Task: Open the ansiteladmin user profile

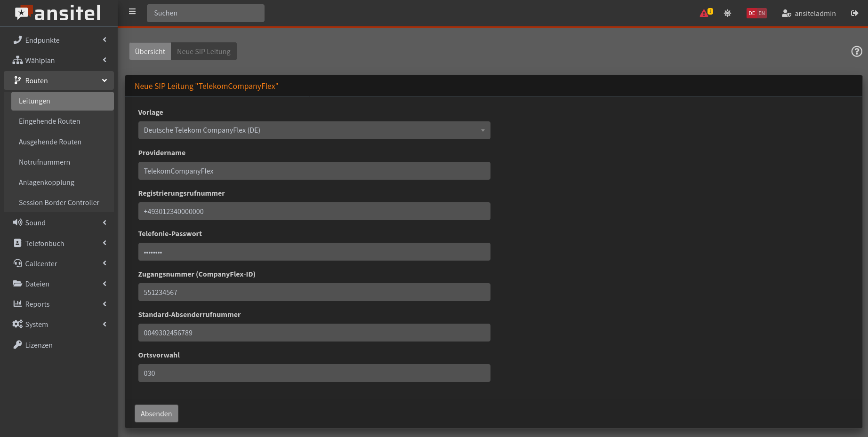Action: point(809,13)
